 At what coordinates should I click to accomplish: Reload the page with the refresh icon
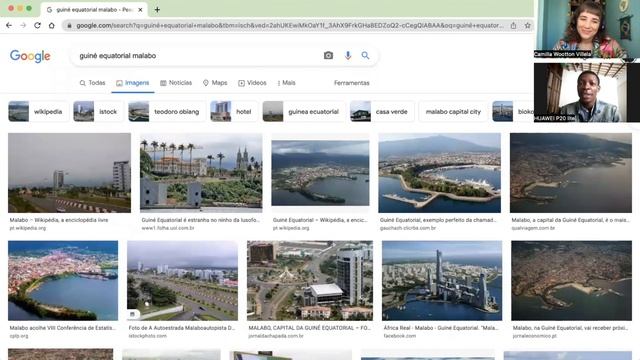pyautogui.click(x=37, y=25)
